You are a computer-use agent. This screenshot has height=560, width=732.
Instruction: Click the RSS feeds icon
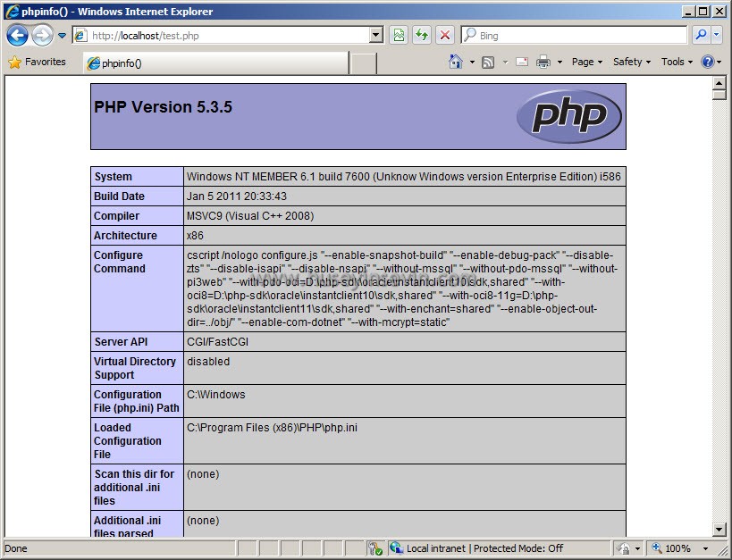click(x=488, y=62)
